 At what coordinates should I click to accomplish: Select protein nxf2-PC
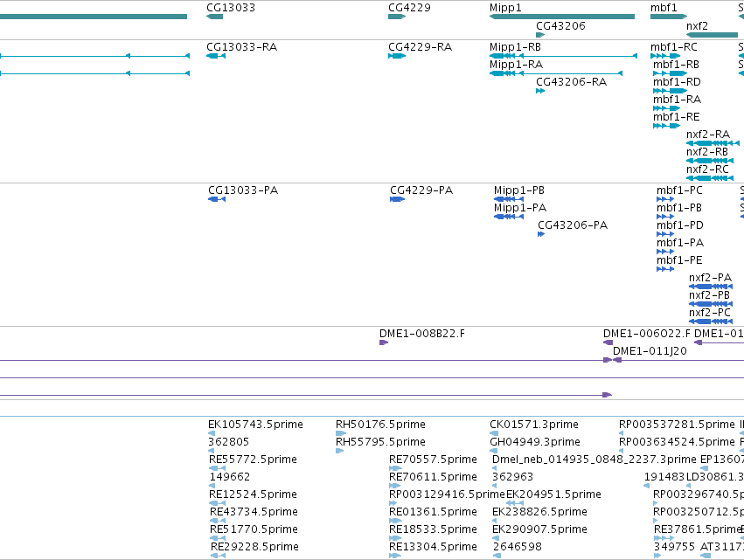pos(709,313)
